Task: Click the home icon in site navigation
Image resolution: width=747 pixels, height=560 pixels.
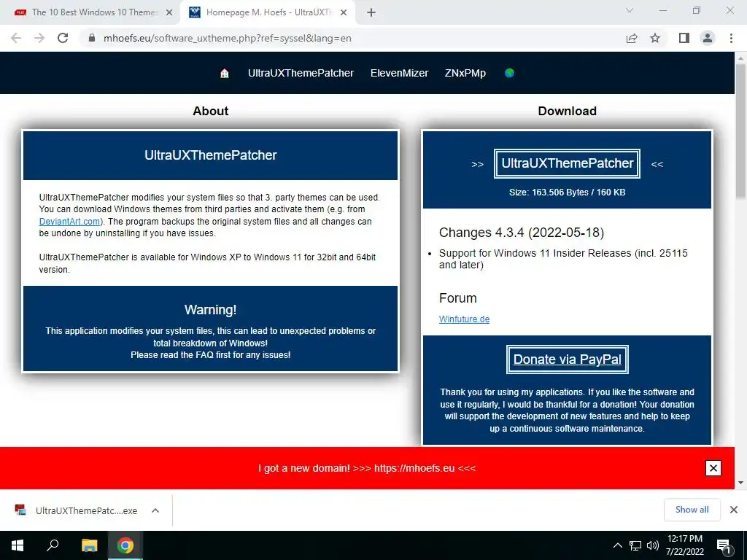Action: (x=225, y=74)
